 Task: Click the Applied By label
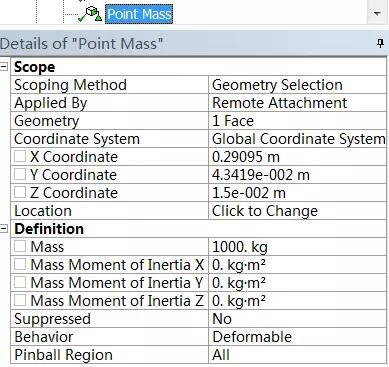click(x=51, y=103)
